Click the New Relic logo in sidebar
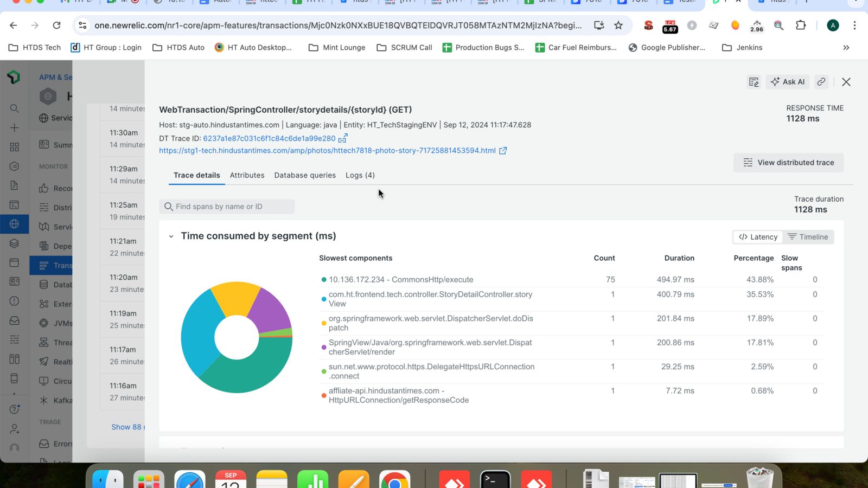The image size is (868, 488). (14, 78)
